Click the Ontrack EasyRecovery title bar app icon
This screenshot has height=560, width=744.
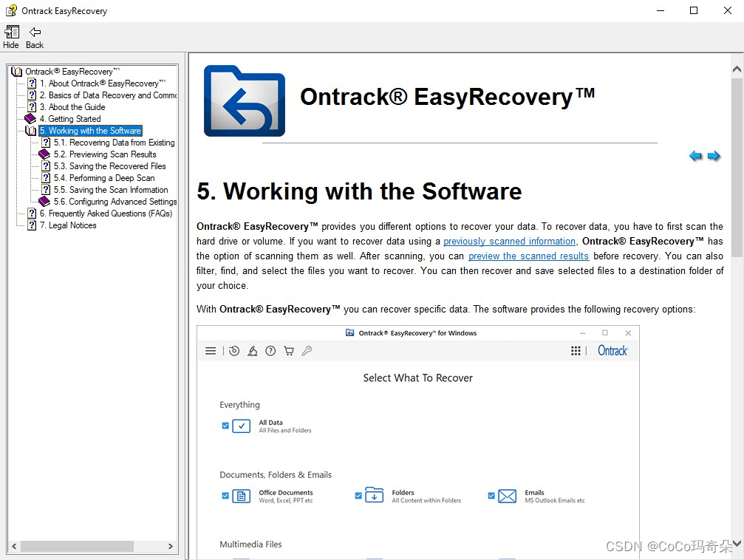11,10
